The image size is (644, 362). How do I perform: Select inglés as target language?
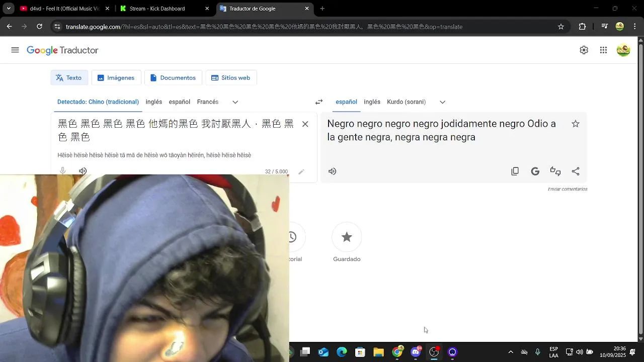372,102
